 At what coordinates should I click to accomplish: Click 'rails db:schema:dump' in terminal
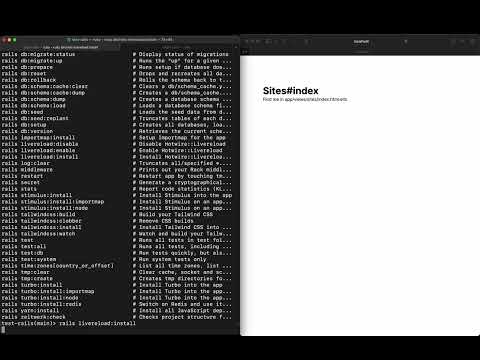point(34,99)
